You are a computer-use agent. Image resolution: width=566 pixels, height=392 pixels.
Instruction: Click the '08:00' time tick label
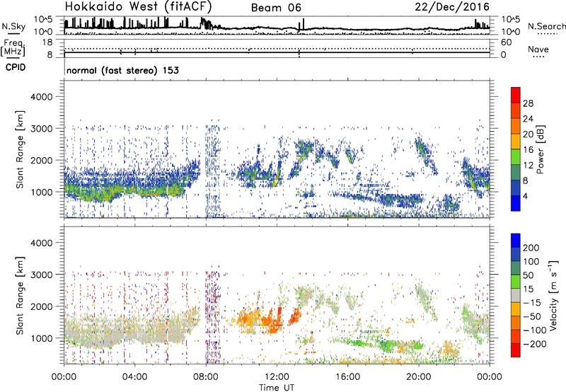[x=205, y=377]
